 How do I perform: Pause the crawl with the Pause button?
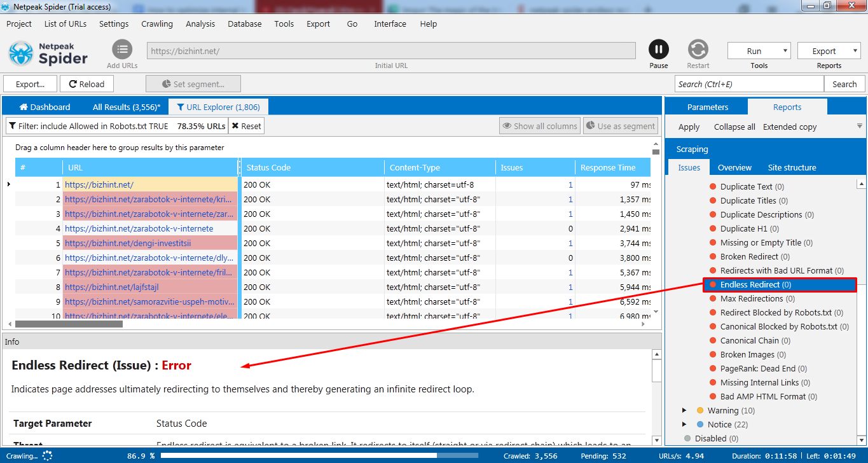[x=659, y=50]
